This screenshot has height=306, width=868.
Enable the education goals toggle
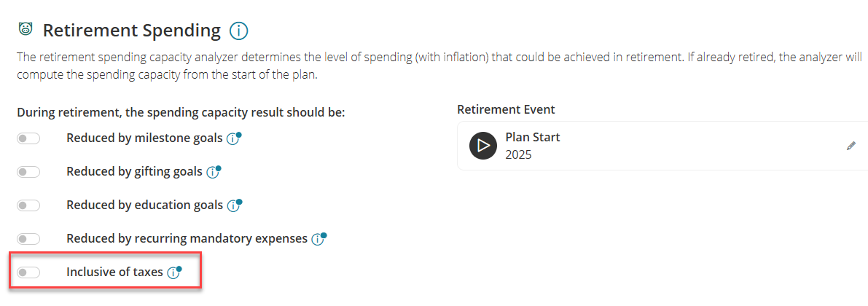[x=28, y=205]
